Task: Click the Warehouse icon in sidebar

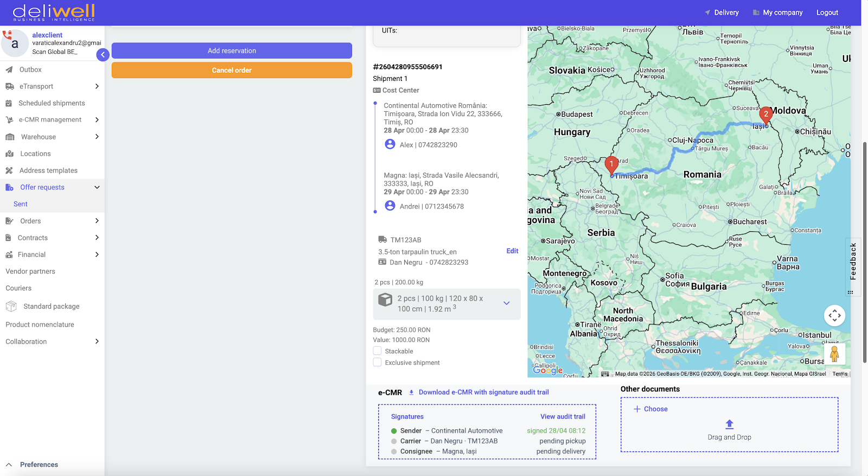Action: 10,137
